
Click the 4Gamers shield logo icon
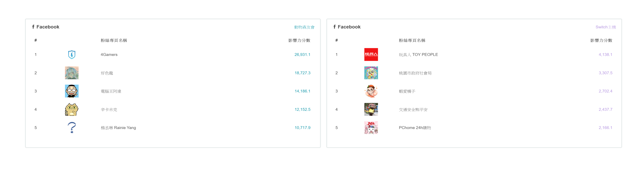(72, 54)
